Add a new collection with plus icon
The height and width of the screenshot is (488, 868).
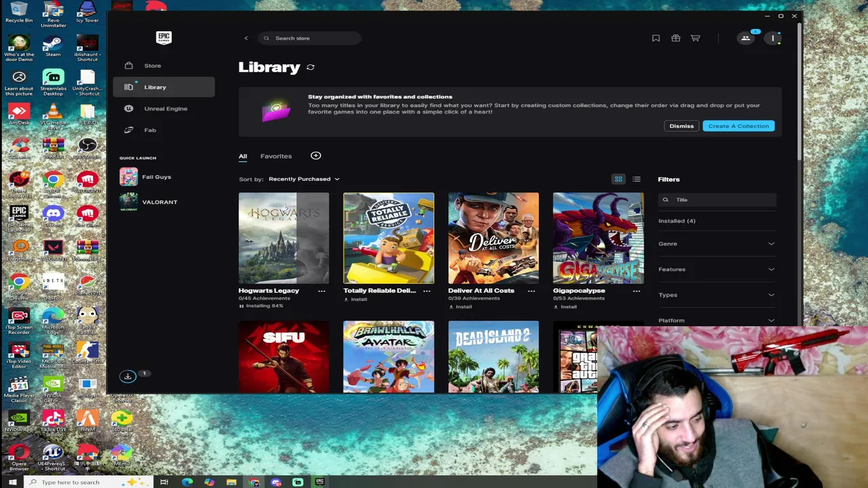(x=315, y=156)
